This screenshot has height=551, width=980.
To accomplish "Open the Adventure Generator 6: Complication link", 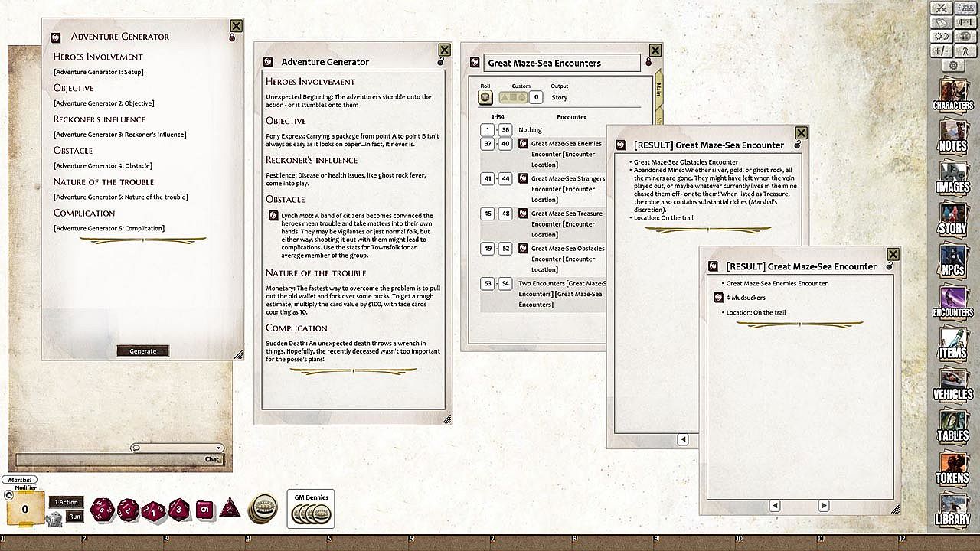I will [109, 228].
